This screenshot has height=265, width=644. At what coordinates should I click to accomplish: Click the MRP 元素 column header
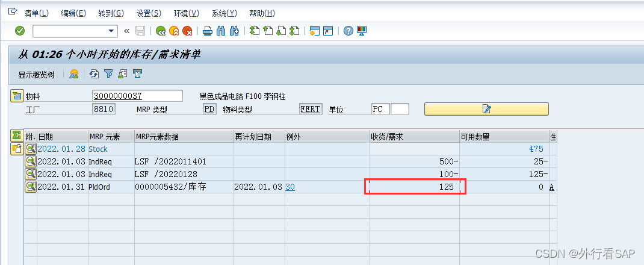pos(111,137)
